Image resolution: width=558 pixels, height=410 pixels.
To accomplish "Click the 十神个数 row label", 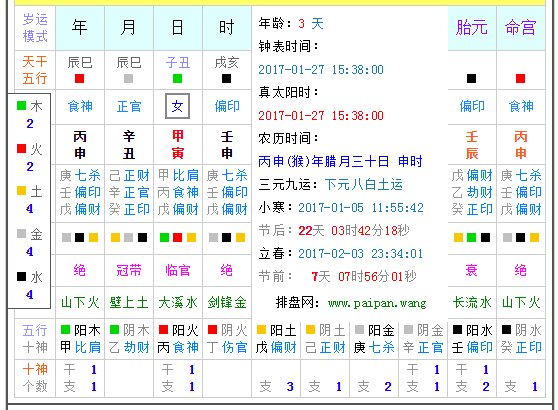I will pyautogui.click(x=35, y=378).
